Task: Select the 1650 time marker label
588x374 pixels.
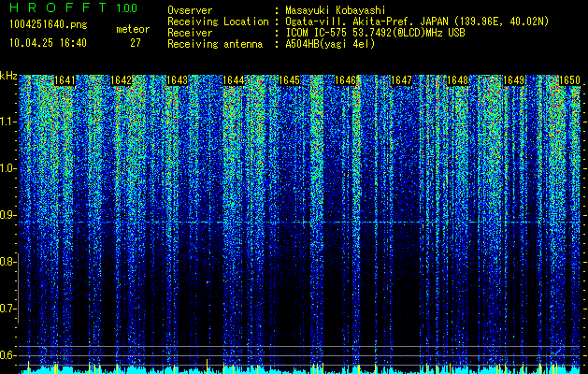Action: click(569, 80)
